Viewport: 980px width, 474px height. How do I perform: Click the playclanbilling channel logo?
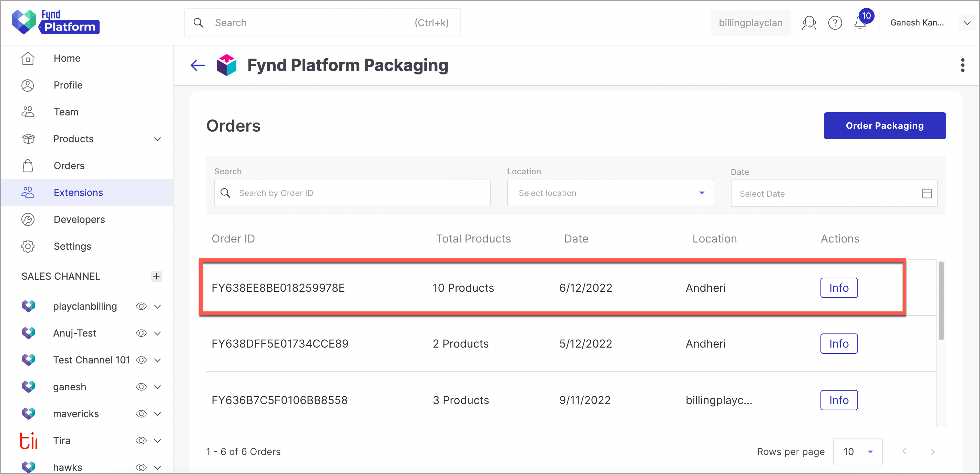29,306
